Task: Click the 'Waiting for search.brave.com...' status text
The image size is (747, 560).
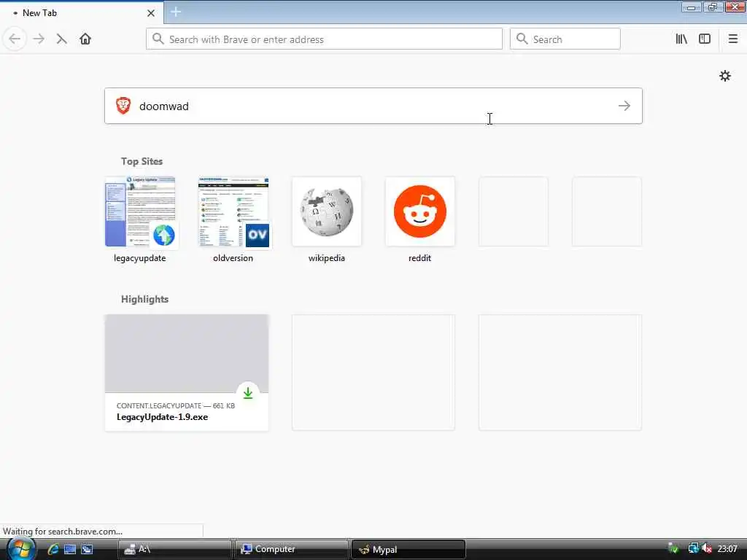Action: click(63, 532)
